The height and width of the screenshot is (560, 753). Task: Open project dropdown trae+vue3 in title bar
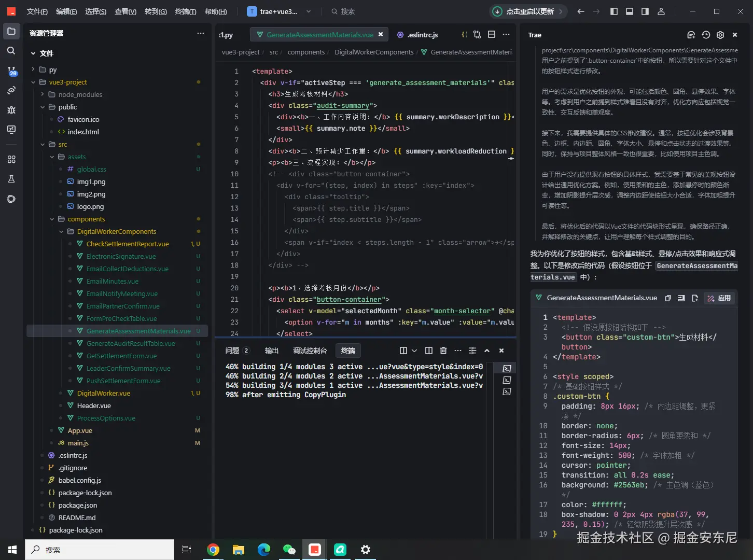pos(280,11)
